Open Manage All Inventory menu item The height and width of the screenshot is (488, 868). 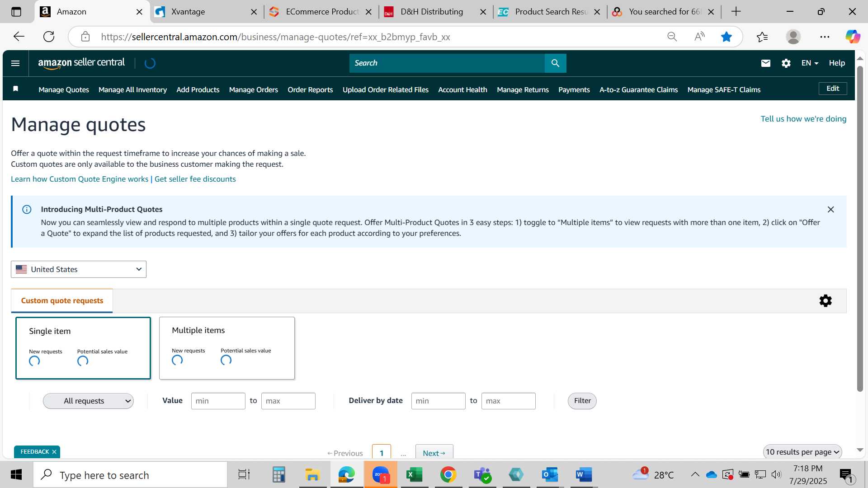132,89
